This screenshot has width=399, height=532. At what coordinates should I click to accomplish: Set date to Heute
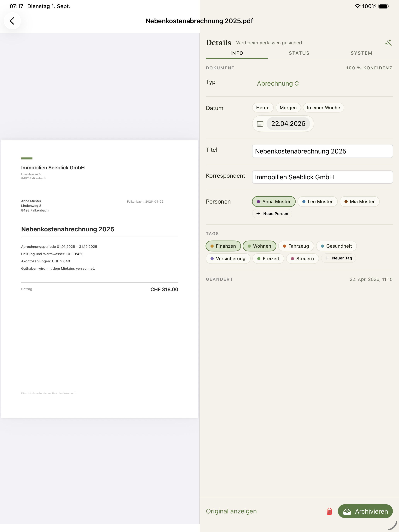pyautogui.click(x=263, y=107)
